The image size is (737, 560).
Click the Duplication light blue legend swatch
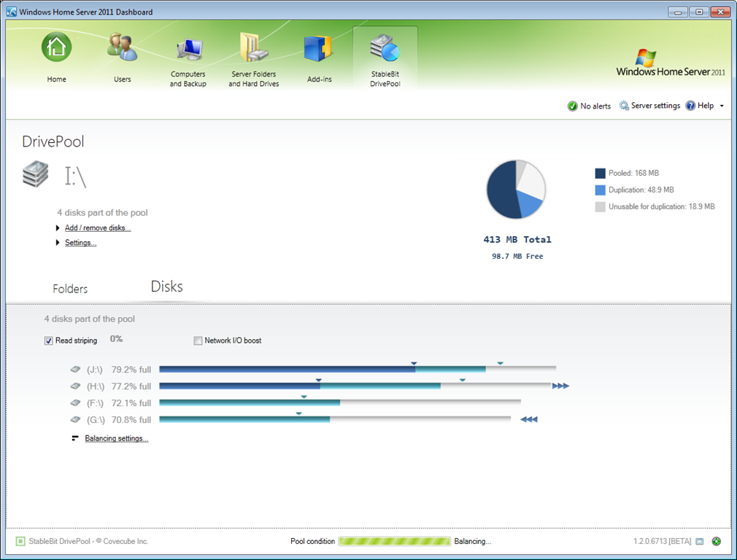point(601,190)
